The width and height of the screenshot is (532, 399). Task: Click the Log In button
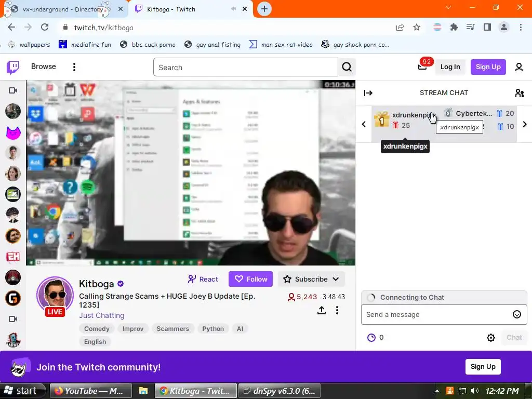pyautogui.click(x=450, y=67)
